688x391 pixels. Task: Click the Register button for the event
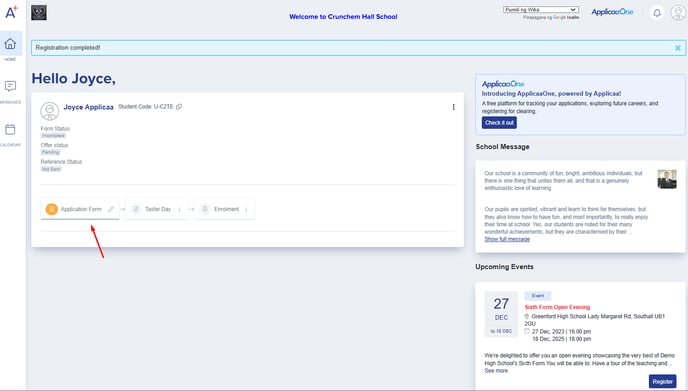pos(662,381)
